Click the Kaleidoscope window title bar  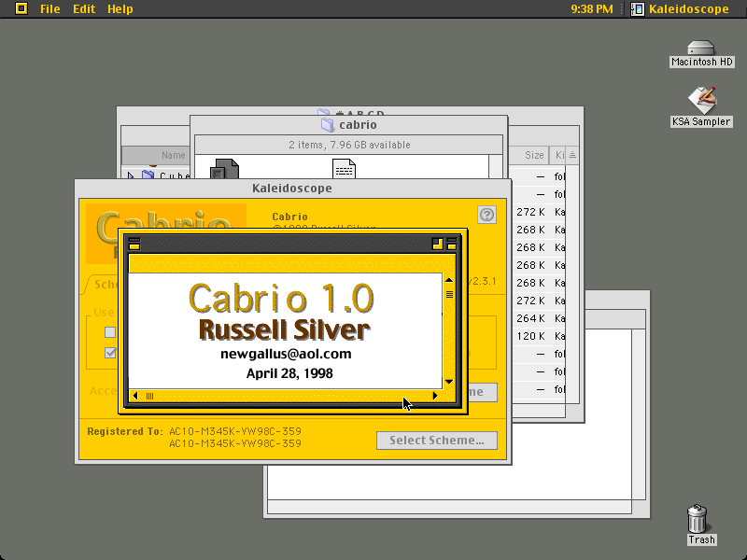point(292,189)
